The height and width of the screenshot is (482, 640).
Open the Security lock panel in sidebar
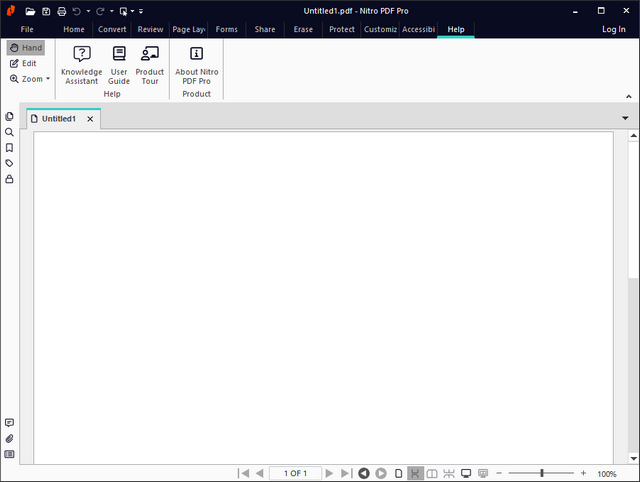tap(9, 179)
